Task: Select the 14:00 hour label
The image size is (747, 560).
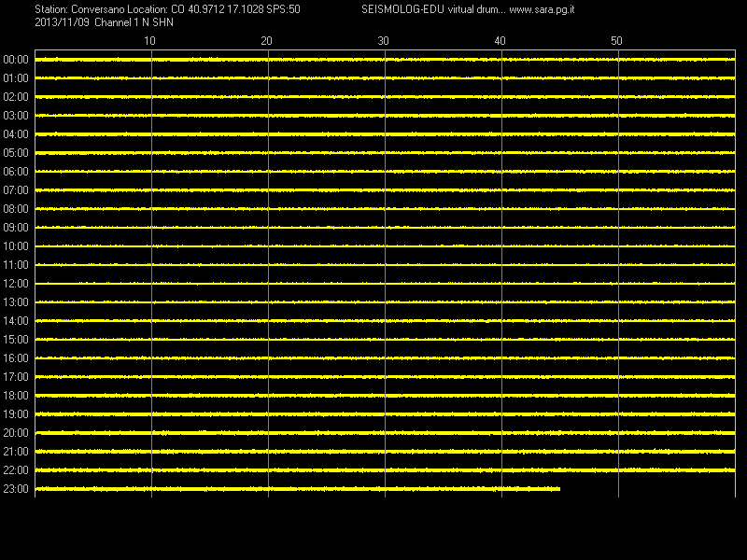Action: click(16, 321)
